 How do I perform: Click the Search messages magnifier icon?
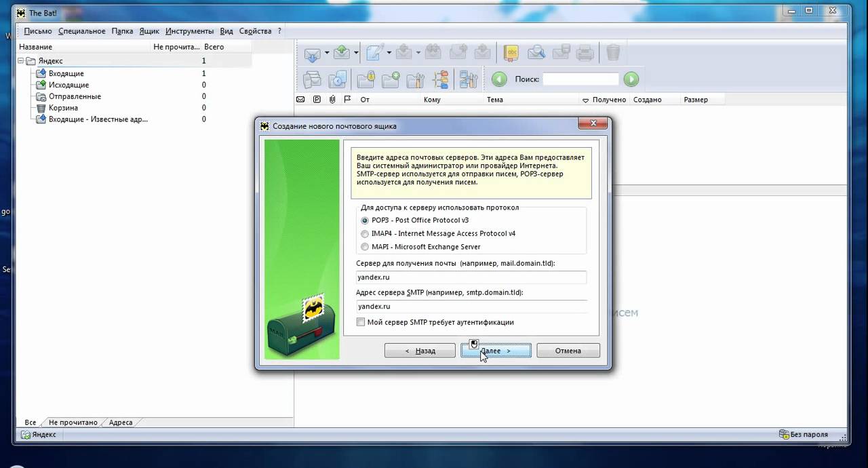click(x=536, y=53)
